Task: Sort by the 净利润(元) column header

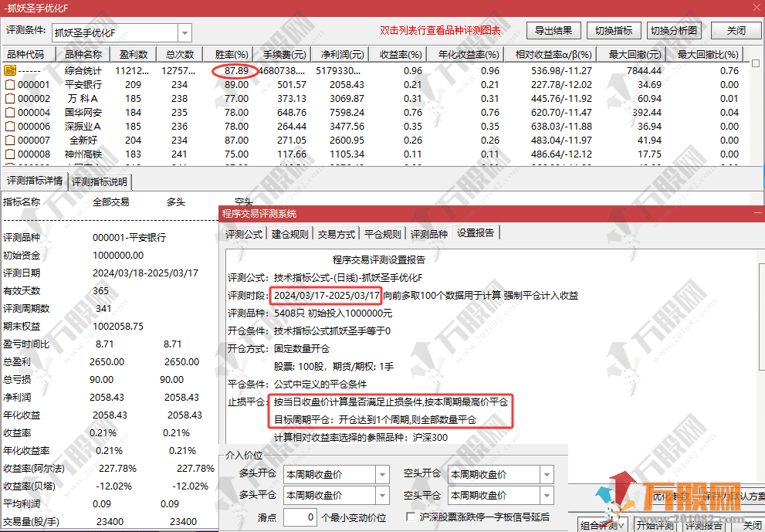Action: 342,54
